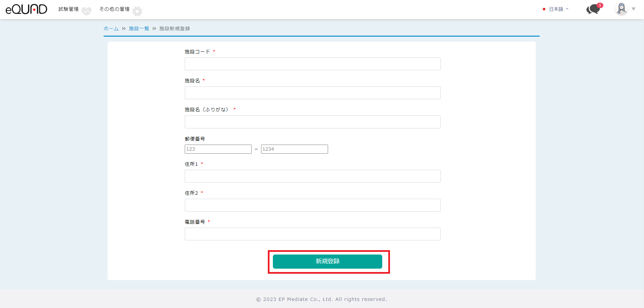Navigate to 施設一覧 breadcrumb link
This screenshot has height=308, width=644.
click(139, 29)
